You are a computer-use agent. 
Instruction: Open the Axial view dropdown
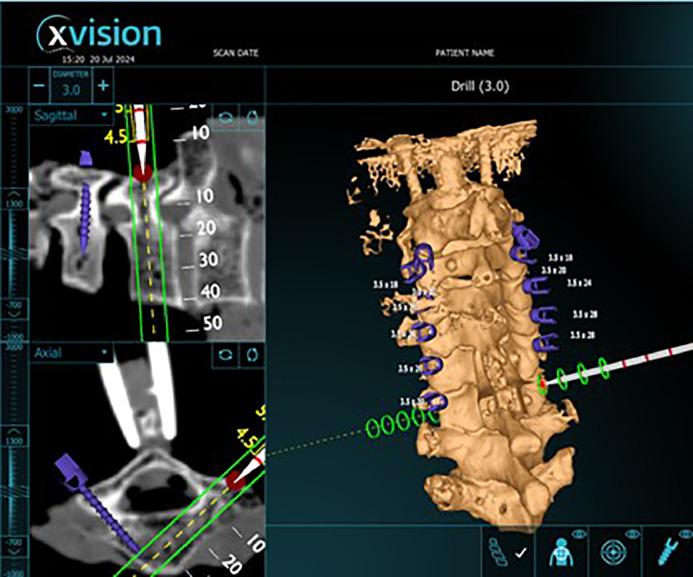[71, 353]
